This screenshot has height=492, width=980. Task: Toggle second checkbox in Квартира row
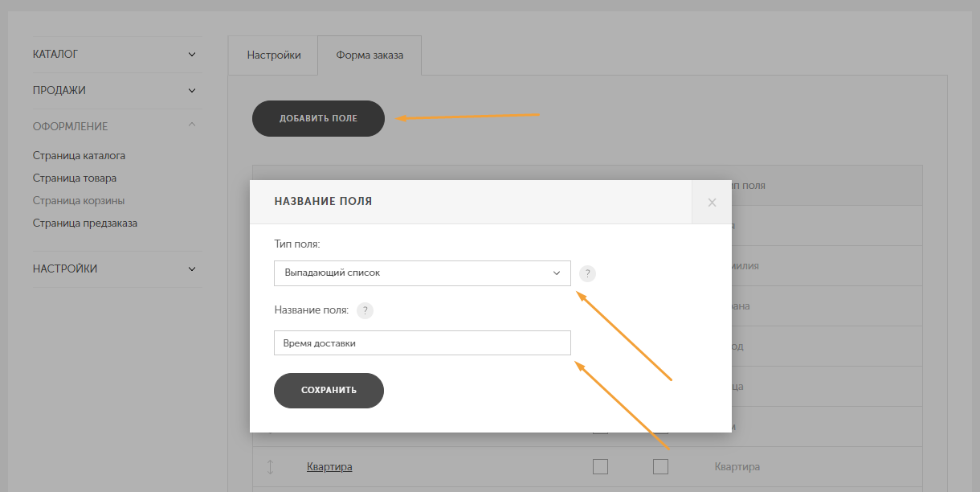[660, 466]
